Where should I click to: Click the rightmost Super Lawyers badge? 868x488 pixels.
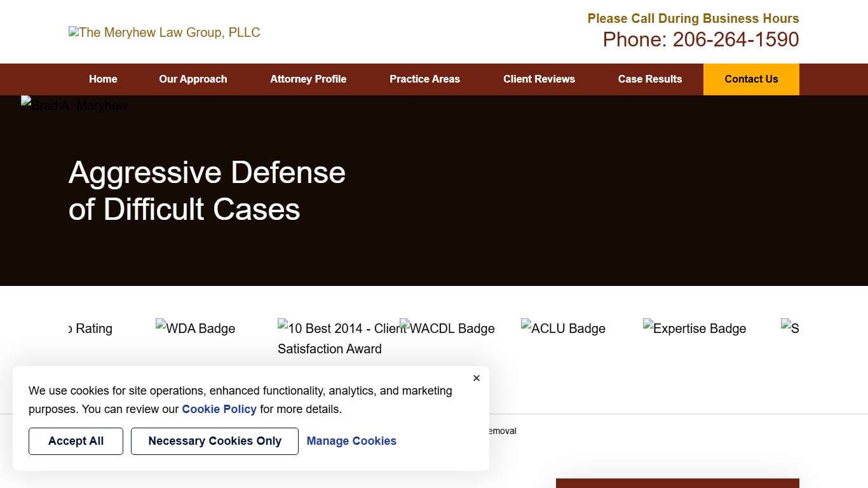791,329
